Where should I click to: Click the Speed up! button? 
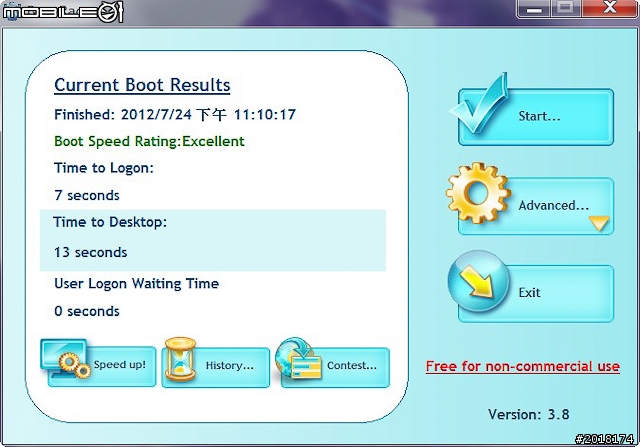pos(102,366)
